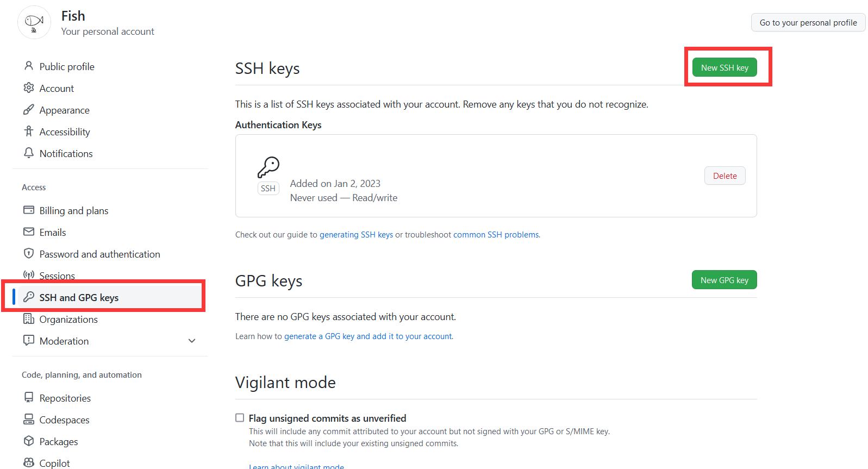
Task: Add a New GPG key
Action: click(x=724, y=280)
